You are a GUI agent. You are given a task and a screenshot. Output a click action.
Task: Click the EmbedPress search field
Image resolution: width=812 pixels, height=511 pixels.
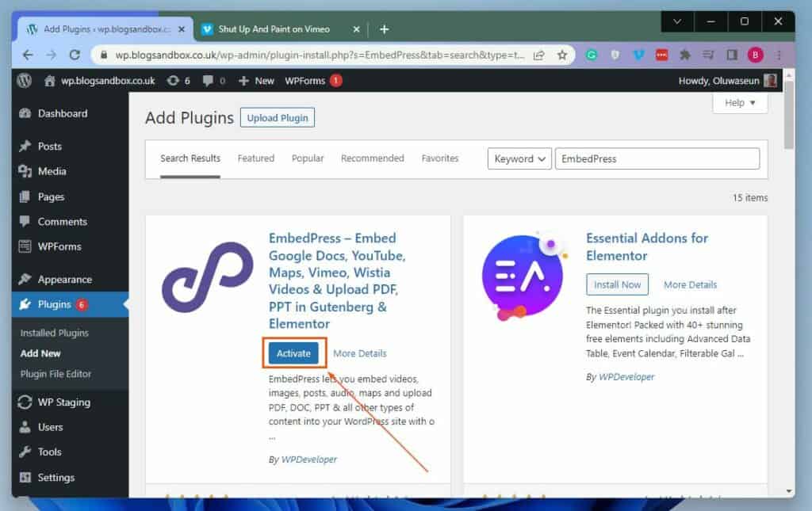click(657, 158)
